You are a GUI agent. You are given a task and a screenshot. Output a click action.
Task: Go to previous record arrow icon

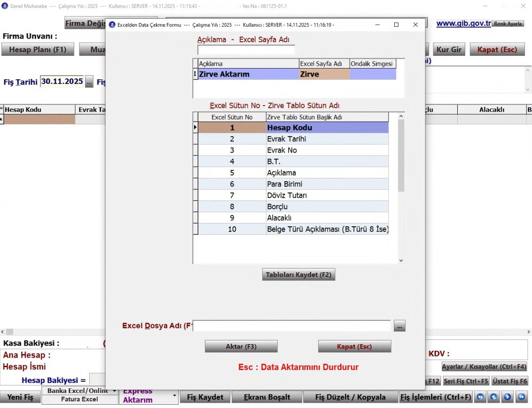[x=493, y=397]
